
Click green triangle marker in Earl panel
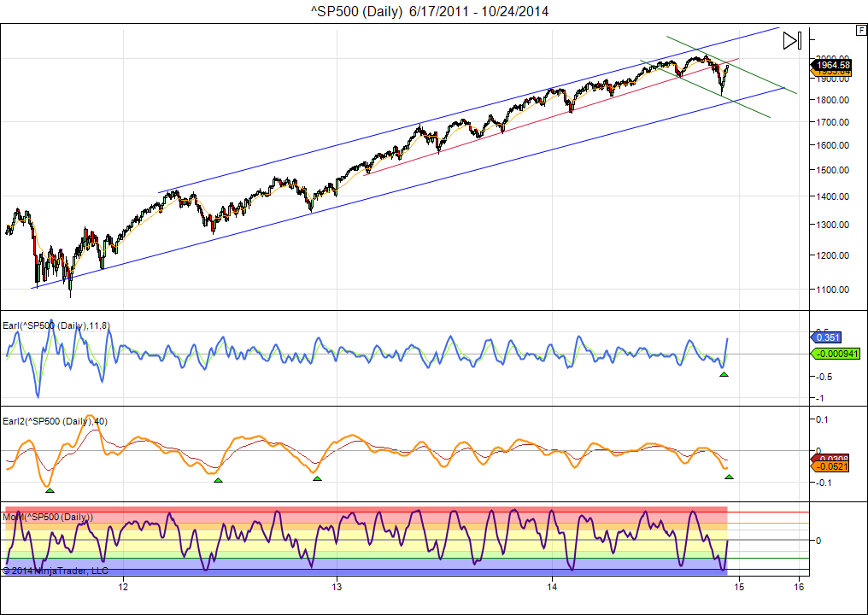(724, 375)
